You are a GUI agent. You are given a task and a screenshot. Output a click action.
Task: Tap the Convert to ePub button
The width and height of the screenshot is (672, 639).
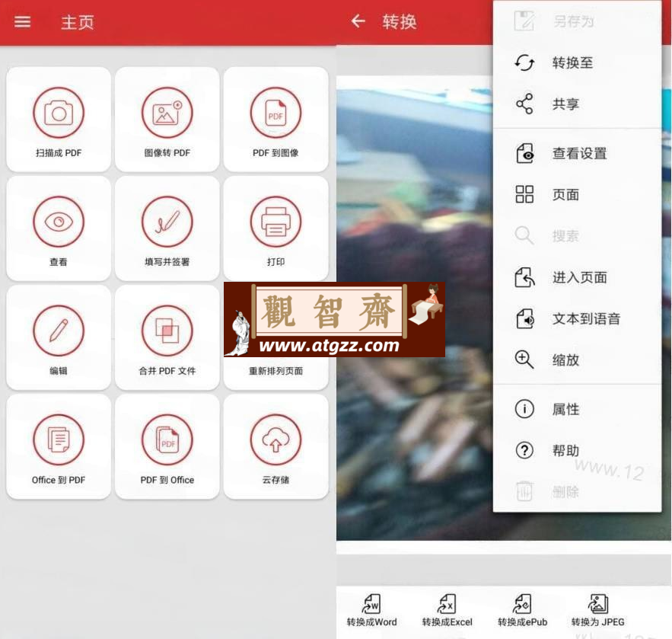(x=522, y=611)
